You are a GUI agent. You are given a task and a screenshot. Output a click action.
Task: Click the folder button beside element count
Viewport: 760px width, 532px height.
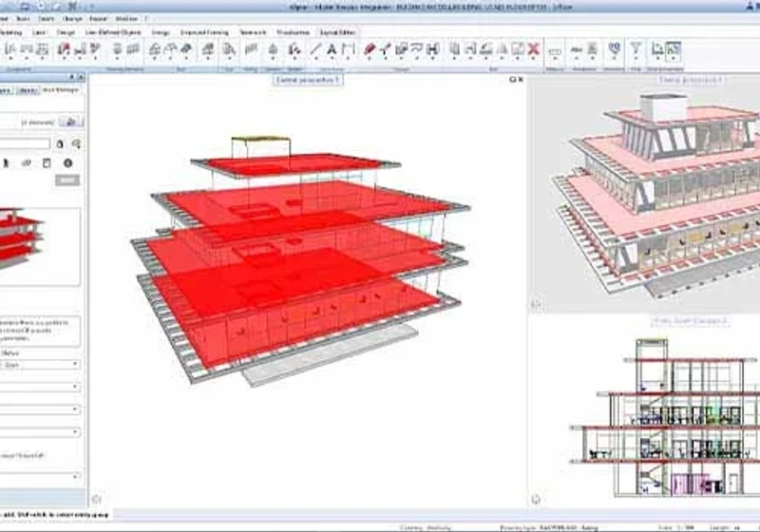pyautogui.click(x=71, y=123)
